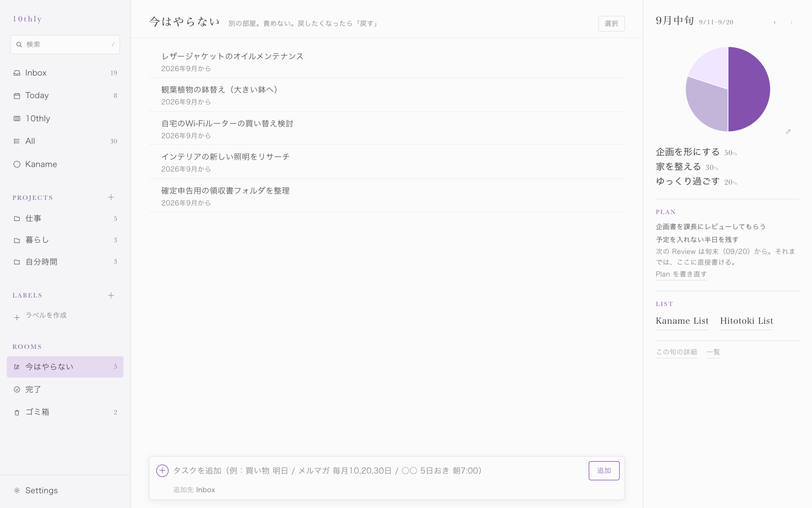The height and width of the screenshot is (508, 812).
Task: Select the 企画を形にする 50% goal
Action: (x=696, y=152)
